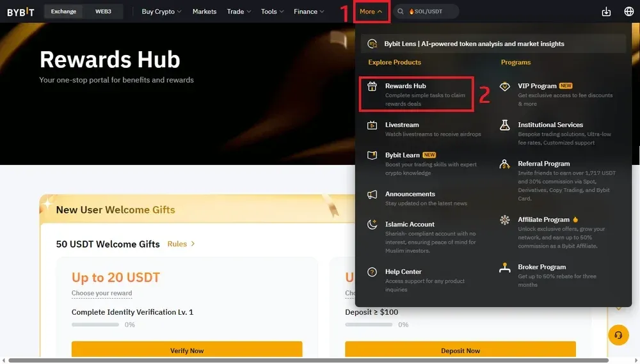This screenshot has height=364, width=640.
Task: Open the globe language selector
Action: click(x=628, y=12)
